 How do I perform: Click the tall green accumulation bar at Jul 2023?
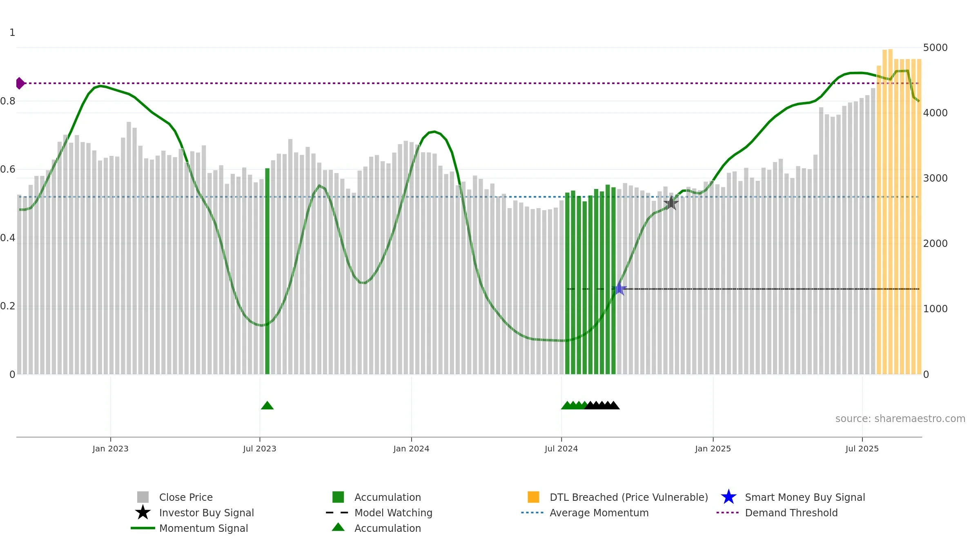(x=267, y=271)
